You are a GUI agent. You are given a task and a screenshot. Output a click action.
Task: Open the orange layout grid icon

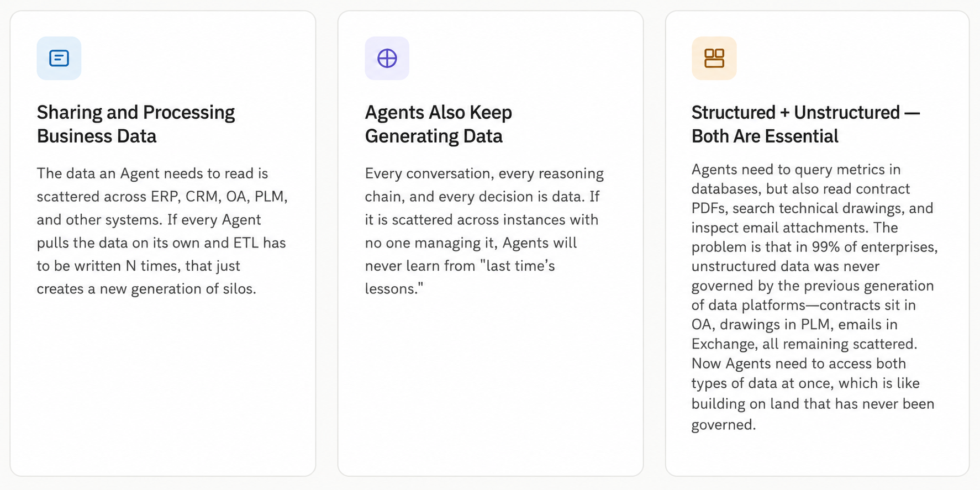[714, 58]
